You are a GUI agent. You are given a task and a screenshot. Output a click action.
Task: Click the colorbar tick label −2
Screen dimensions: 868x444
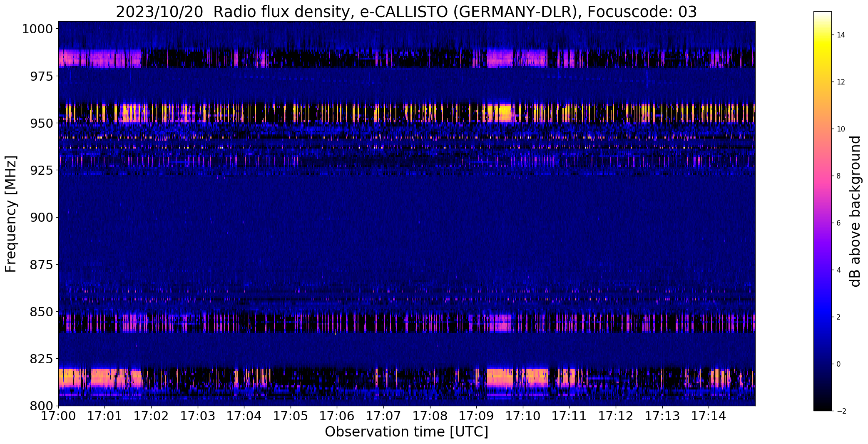[841, 411]
